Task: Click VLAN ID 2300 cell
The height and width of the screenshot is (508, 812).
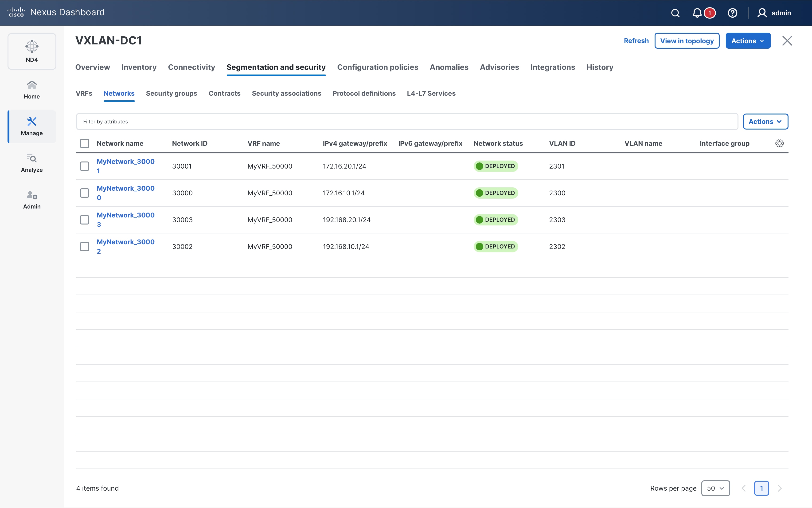Action: pos(557,193)
